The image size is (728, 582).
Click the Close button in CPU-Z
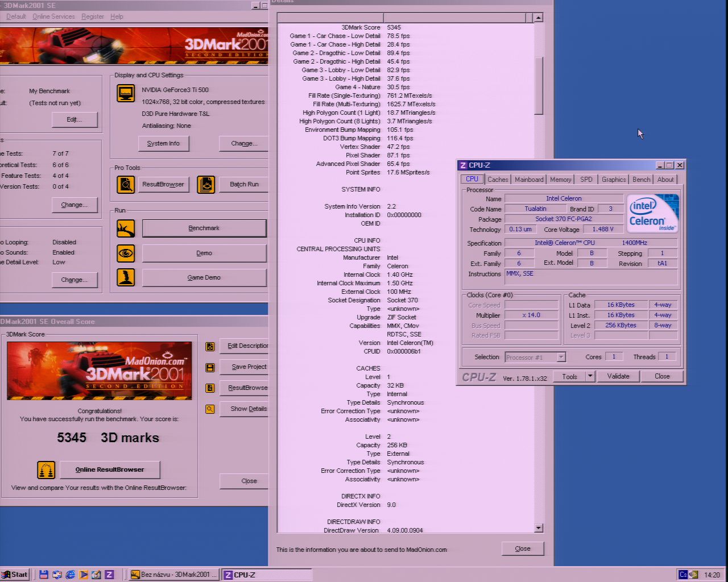(x=662, y=376)
